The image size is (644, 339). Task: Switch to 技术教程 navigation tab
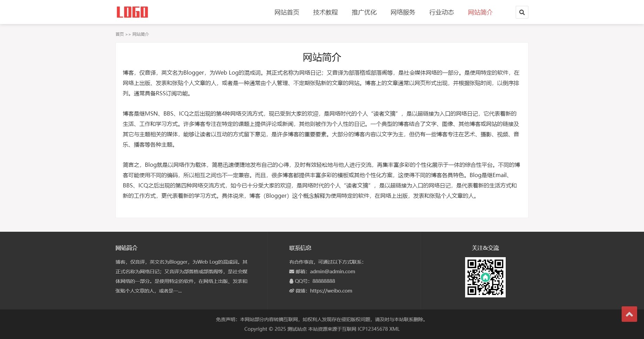(325, 12)
